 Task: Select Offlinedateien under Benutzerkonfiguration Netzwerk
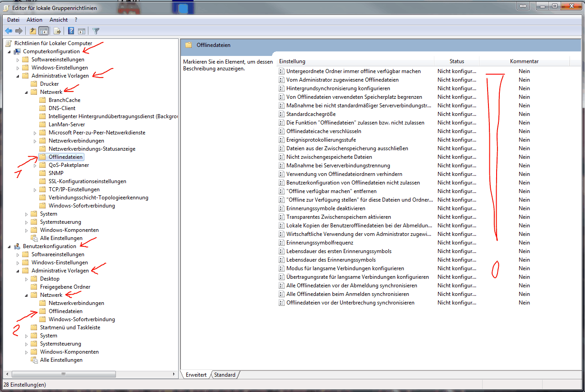(65, 311)
